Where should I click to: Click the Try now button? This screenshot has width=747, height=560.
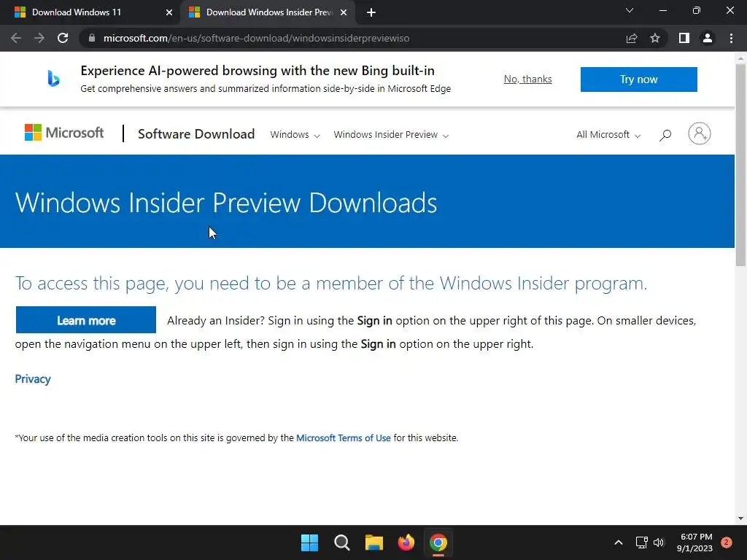click(638, 79)
